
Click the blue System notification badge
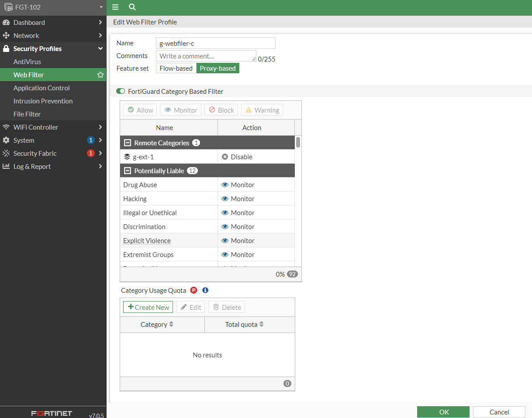(91, 140)
